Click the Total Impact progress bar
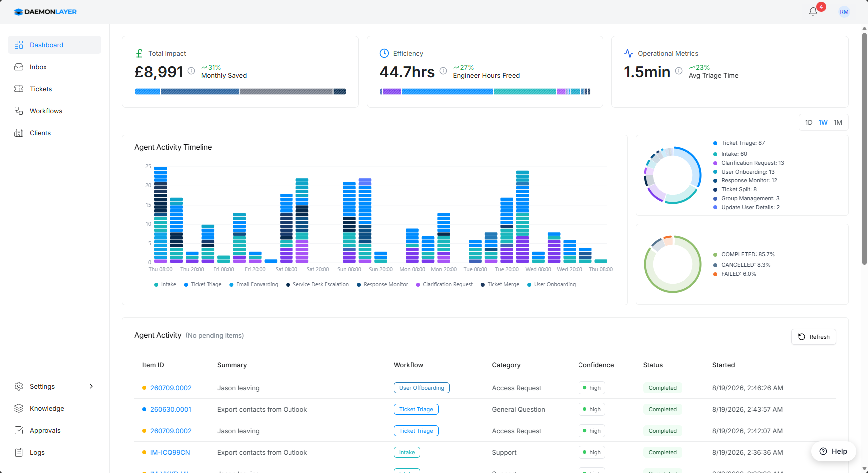Screen dimensions: 868x473 pyautogui.click(x=240, y=91)
